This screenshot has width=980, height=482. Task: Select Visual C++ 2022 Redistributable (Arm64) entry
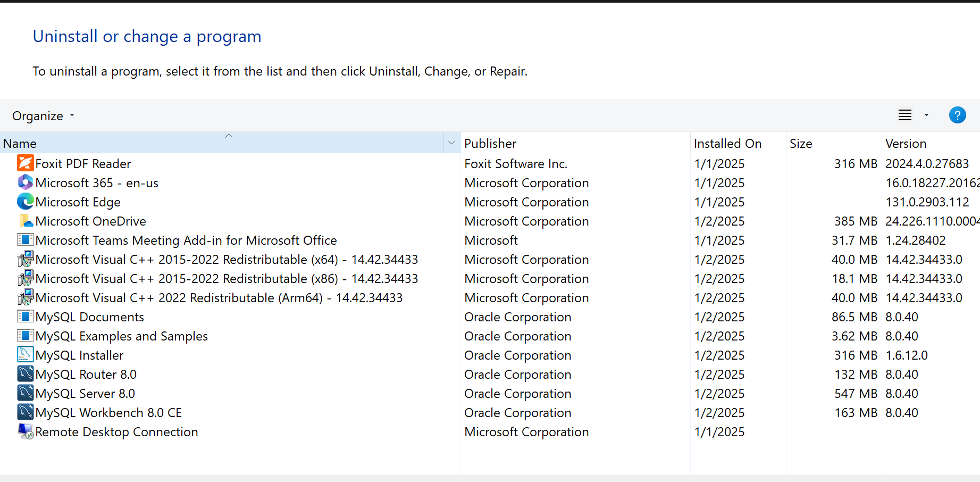click(x=219, y=298)
